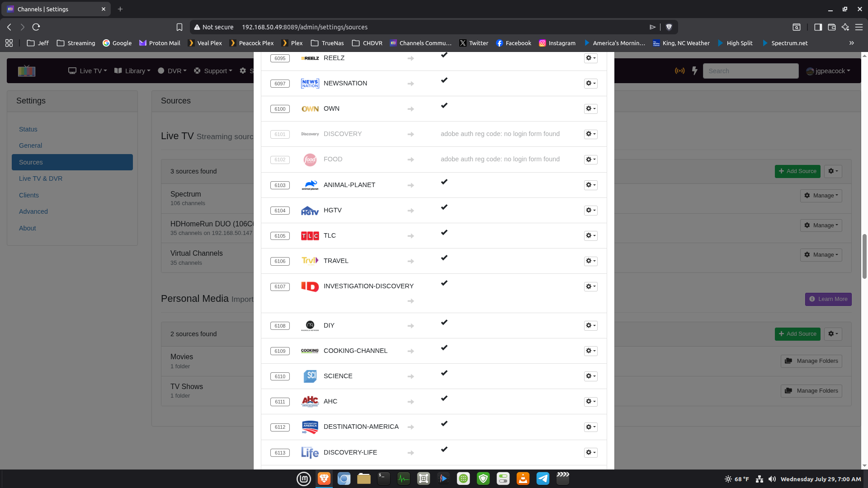The image size is (868, 488).
Task: Go to General settings
Action: tap(30, 145)
